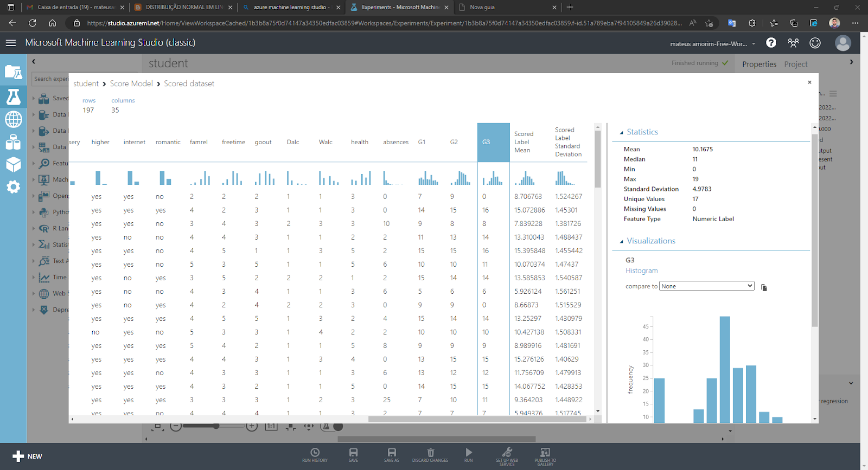Collapse the module palette with left chevron
This screenshot has width=868, height=470.
[34, 62]
